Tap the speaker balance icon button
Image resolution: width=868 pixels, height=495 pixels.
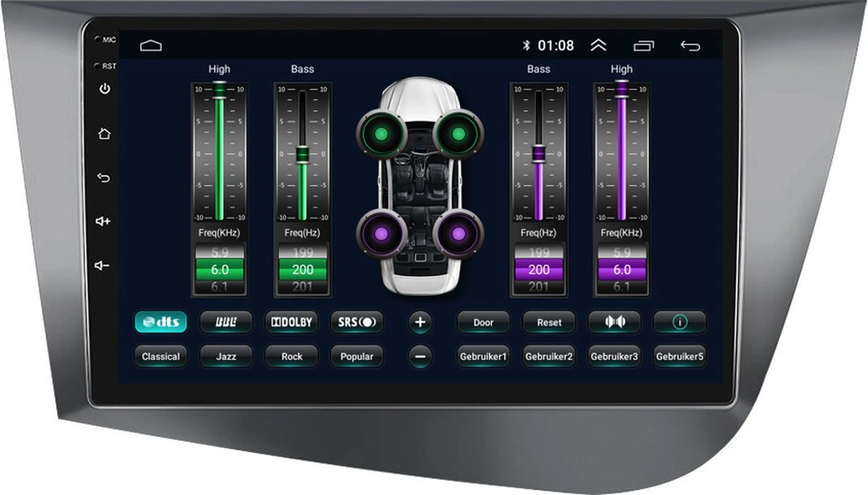point(613,322)
